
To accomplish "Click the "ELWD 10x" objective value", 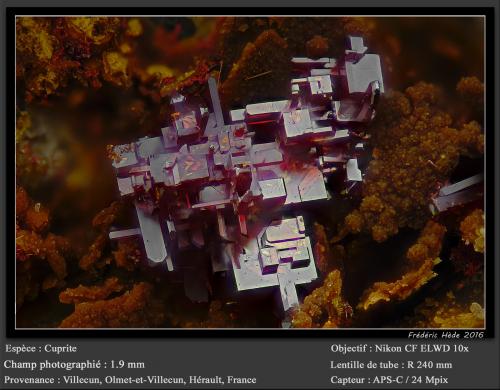I will coord(444,349).
